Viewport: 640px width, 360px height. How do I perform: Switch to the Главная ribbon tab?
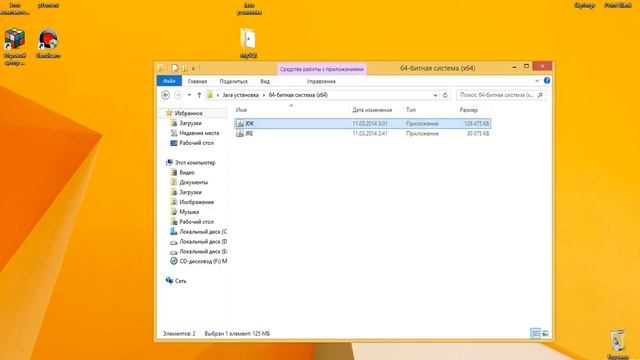click(197, 81)
